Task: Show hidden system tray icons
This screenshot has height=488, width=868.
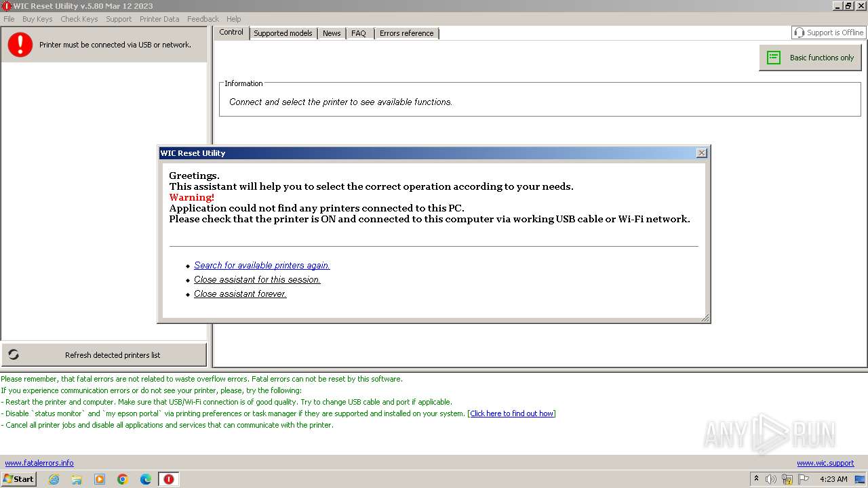Action: [x=756, y=479]
